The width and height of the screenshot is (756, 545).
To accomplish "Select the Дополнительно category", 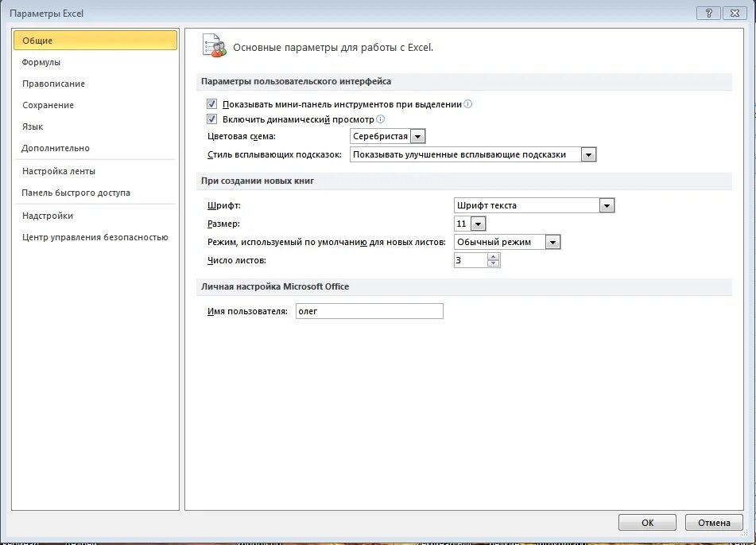I will (x=95, y=148).
